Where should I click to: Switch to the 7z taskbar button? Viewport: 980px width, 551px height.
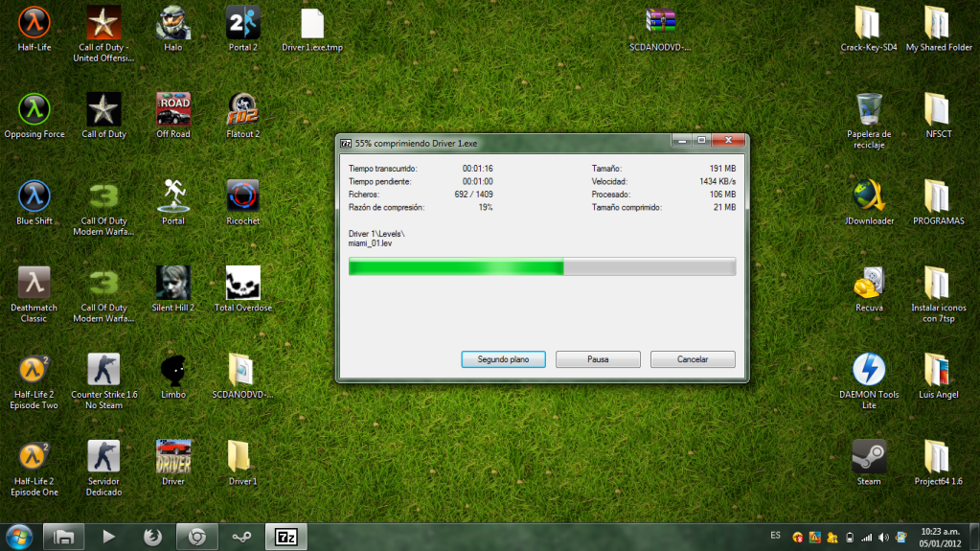tap(286, 537)
